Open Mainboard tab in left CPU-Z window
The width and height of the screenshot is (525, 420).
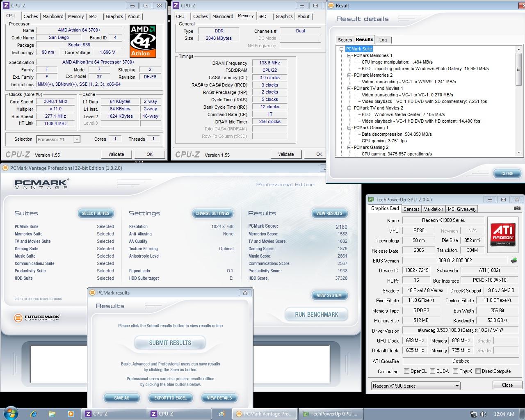tap(53, 16)
